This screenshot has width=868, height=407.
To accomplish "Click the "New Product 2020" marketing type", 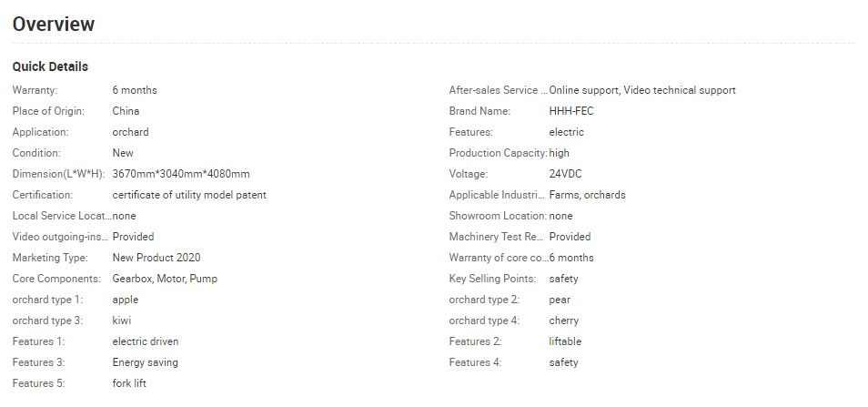I will [156, 258].
